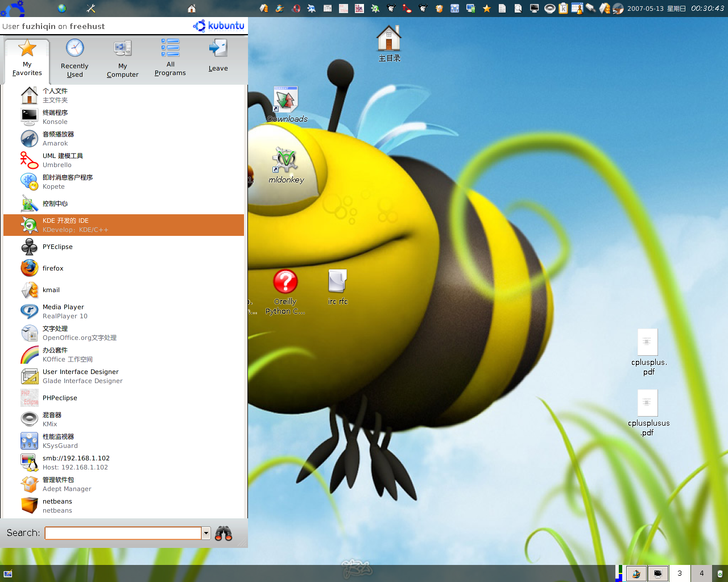Start Adept Manager package manager
Screen dimensions: 728x582
[124, 484]
